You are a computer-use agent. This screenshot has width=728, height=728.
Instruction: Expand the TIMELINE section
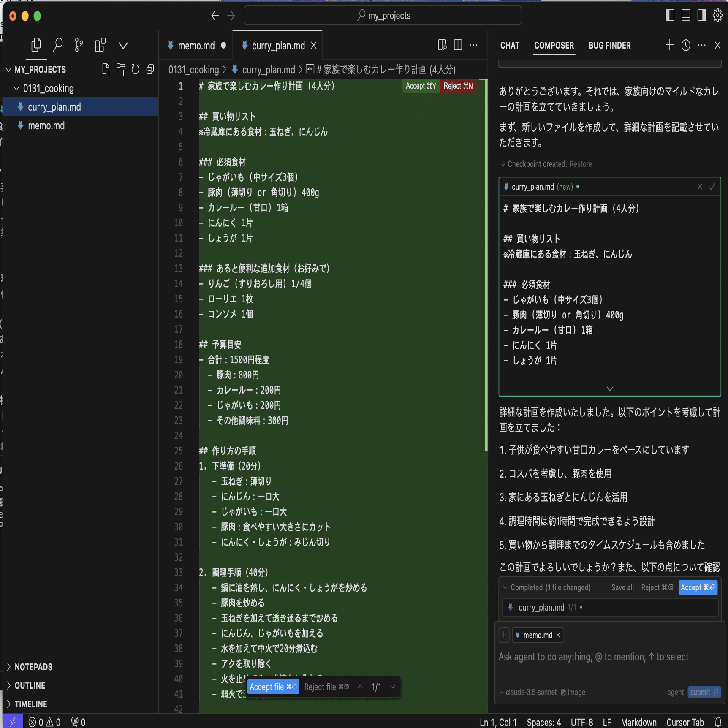click(30, 704)
